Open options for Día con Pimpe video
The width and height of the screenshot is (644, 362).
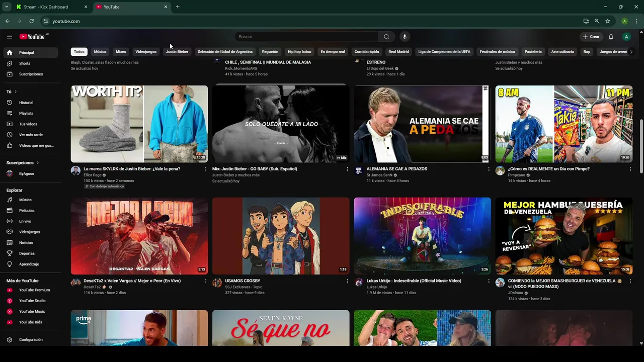[630, 169]
